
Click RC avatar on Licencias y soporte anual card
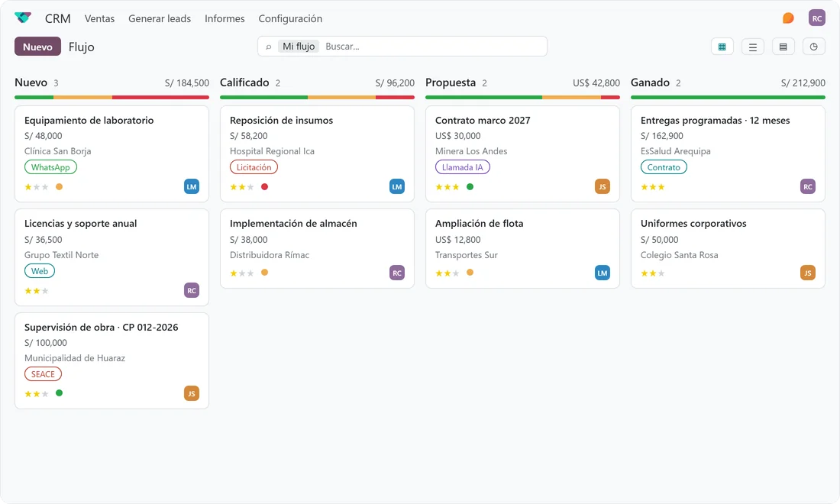click(x=191, y=290)
